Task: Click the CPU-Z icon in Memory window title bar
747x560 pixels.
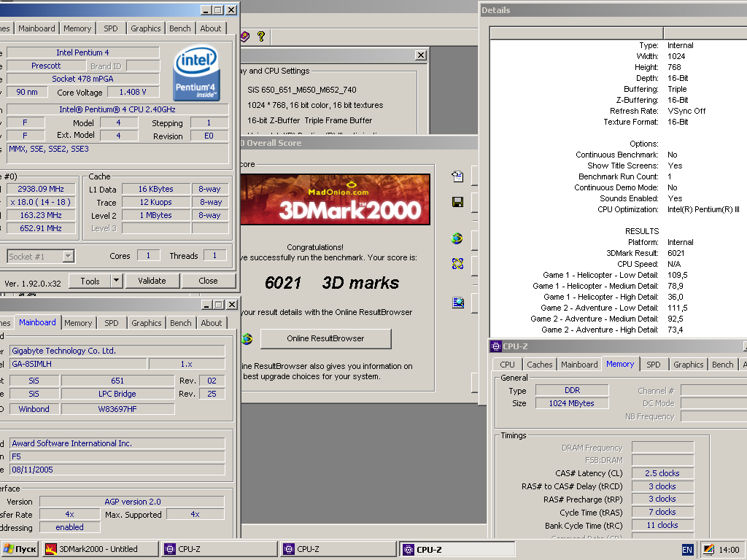Action: pos(496,346)
